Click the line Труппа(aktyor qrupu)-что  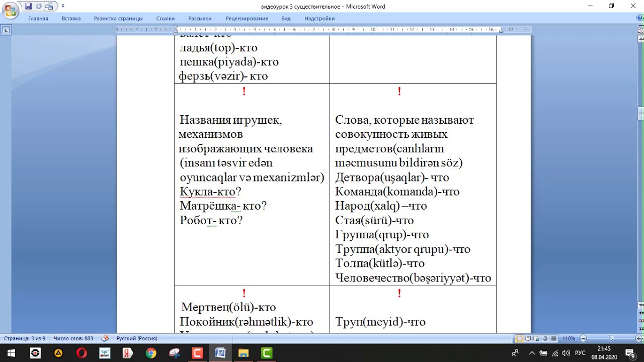click(x=403, y=249)
